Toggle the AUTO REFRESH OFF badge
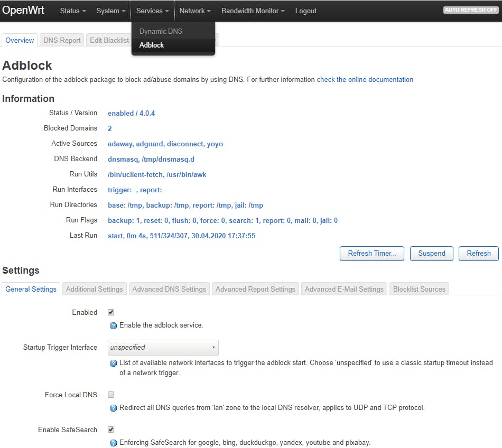 point(471,10)
